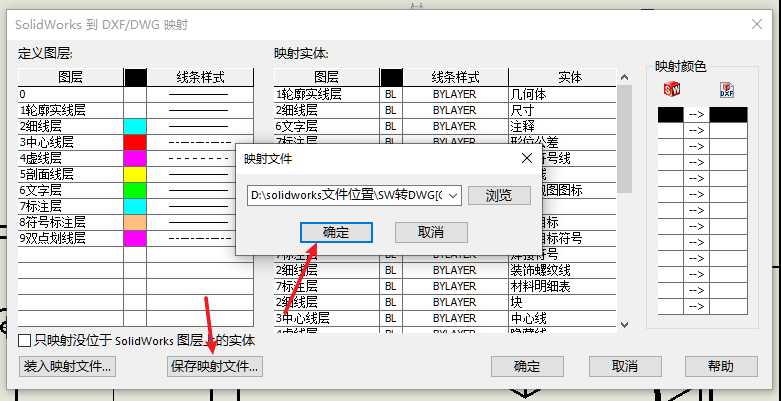Click 实体 column header in mapped entities

(562, 77)
